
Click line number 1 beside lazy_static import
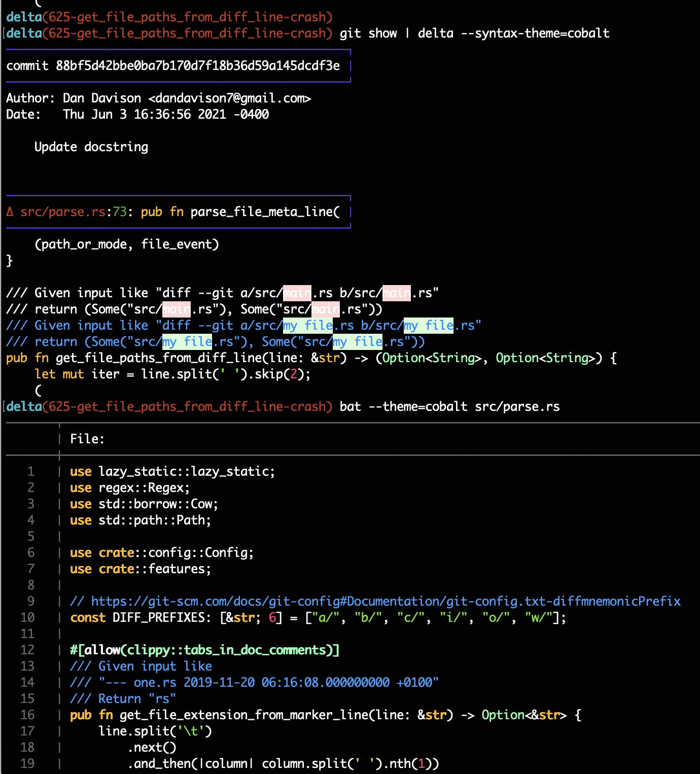coord(30,471)
